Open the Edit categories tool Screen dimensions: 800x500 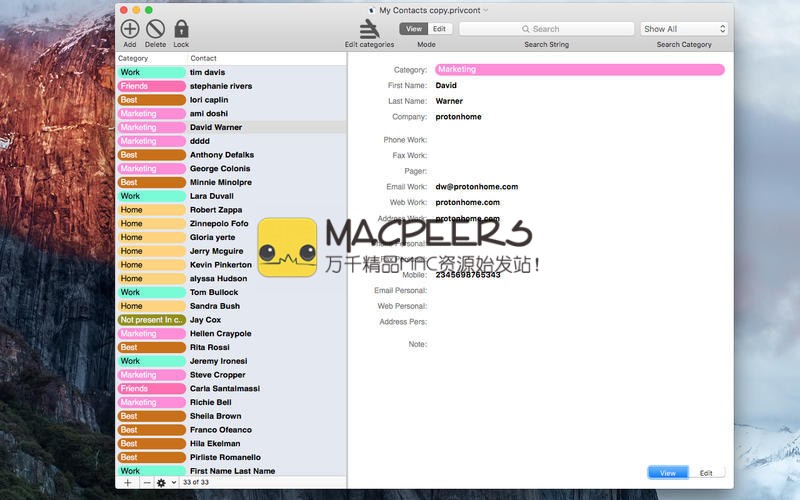click(x=369, y=30)
